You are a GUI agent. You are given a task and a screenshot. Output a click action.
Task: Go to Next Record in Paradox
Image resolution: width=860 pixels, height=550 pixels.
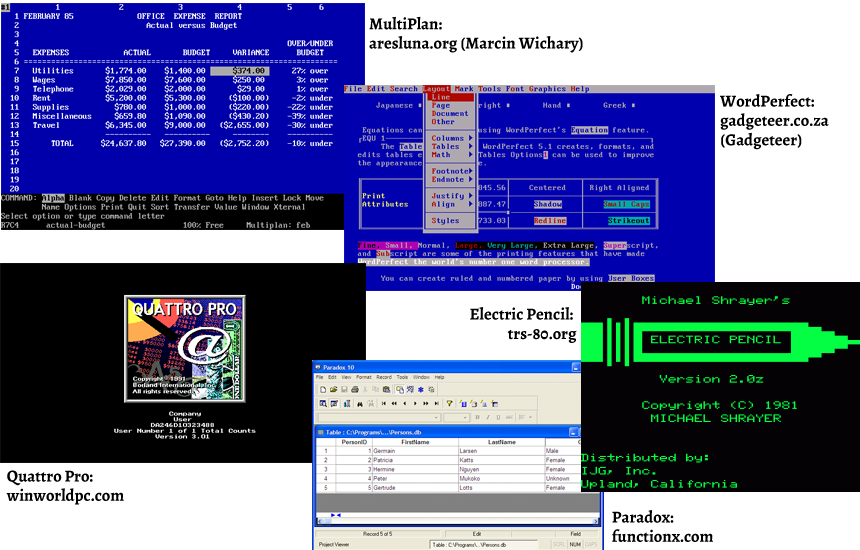415,403
